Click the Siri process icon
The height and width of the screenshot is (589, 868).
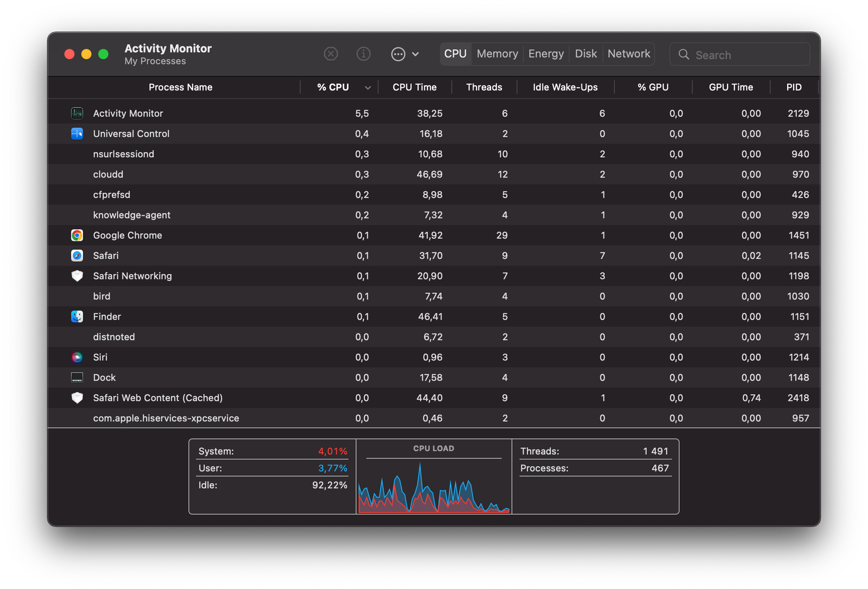[77, 357]
